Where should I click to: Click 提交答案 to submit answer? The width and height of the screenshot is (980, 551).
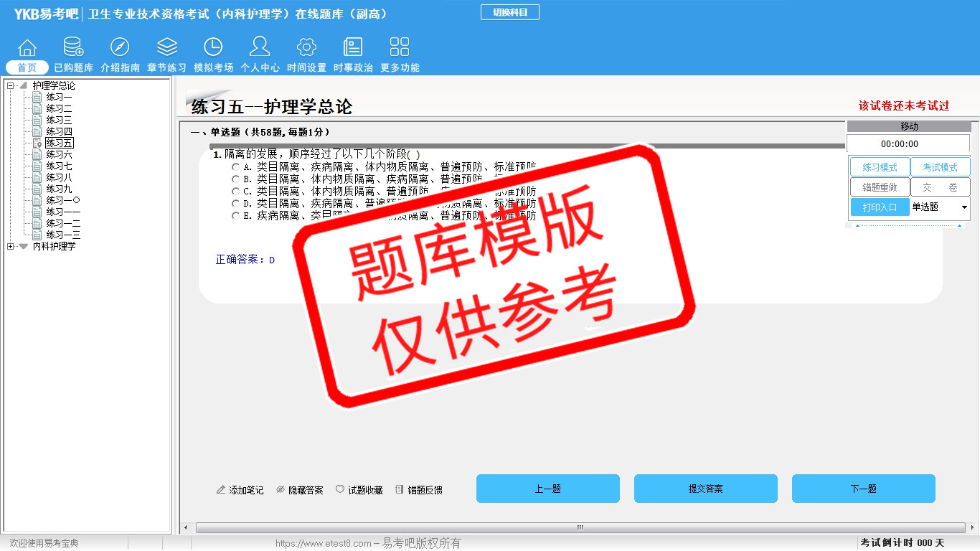(x=706, y=489)
